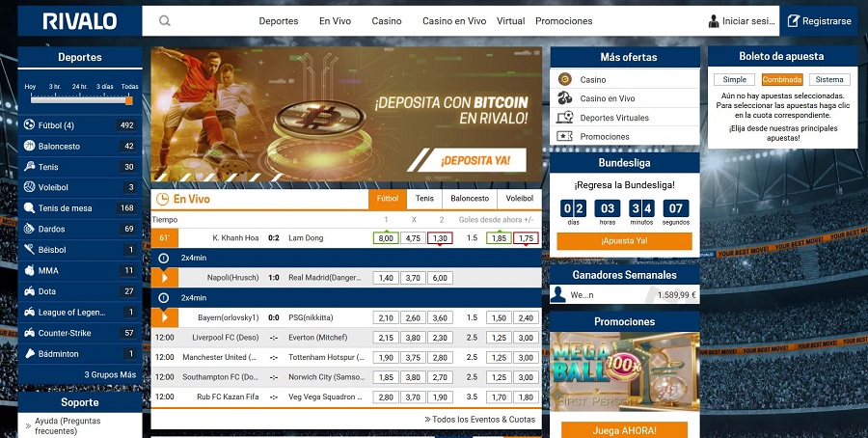
Task: Click the Casino chip icon
Action: point(564,79)
